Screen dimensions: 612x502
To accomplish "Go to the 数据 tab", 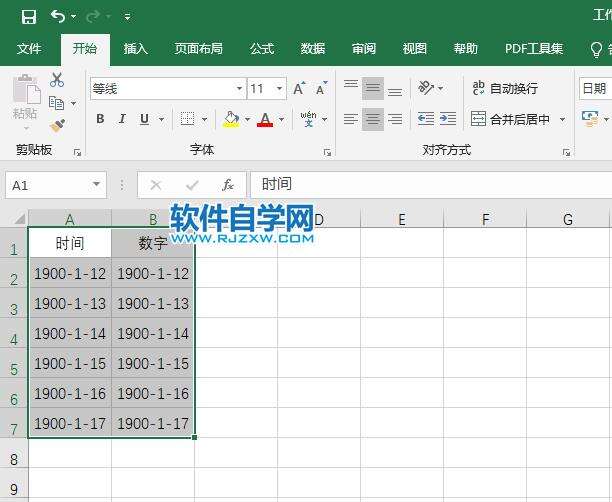I will 313,49.
